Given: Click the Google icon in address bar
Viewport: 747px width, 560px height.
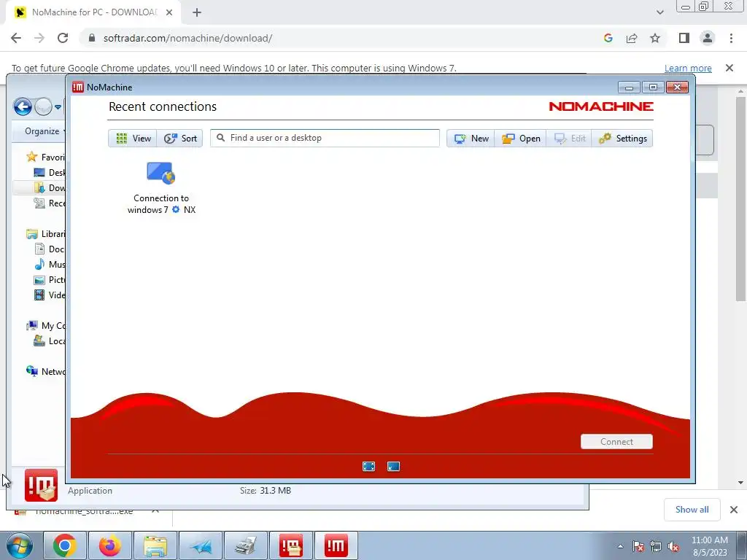Looking at the screenshot, I should tap(608, 38).
